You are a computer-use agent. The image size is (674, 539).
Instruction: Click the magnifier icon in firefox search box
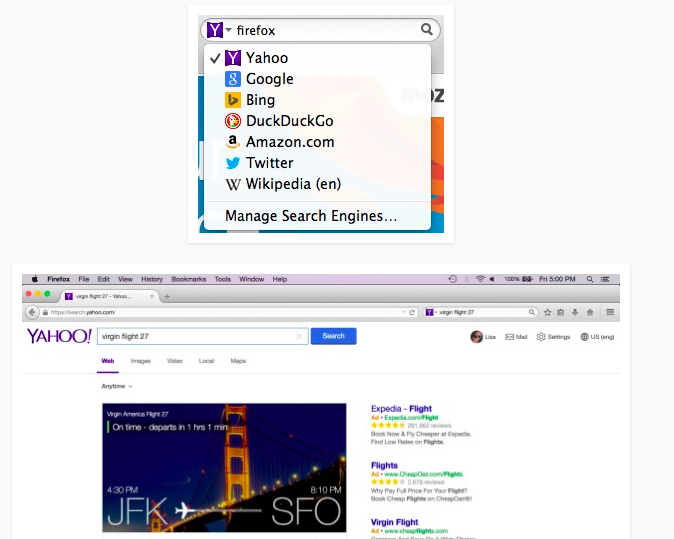(x=426, y=29)
